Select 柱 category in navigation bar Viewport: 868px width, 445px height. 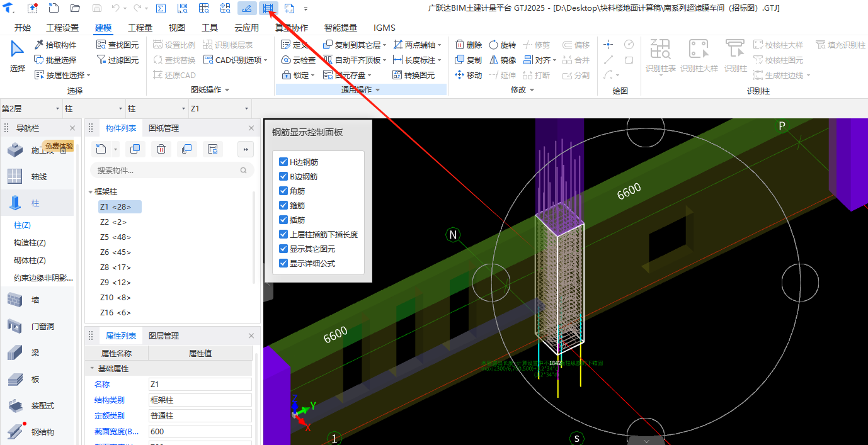37,203
